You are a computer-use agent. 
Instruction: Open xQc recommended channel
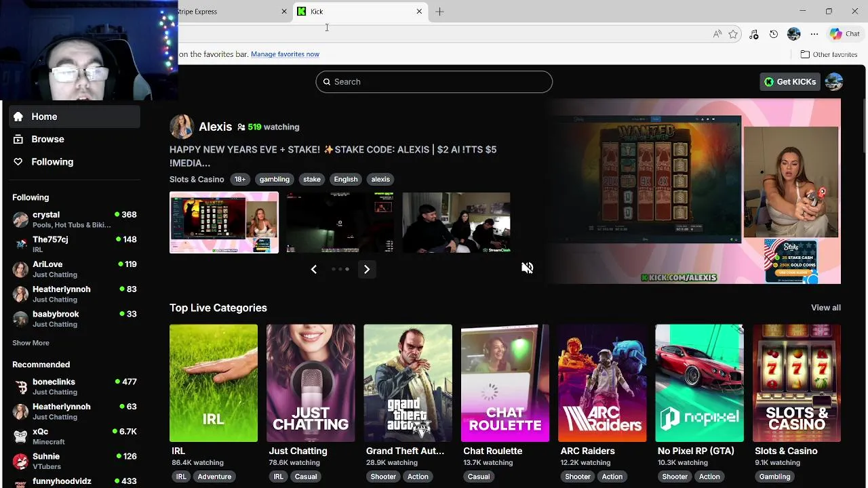[x=75, y=436]
